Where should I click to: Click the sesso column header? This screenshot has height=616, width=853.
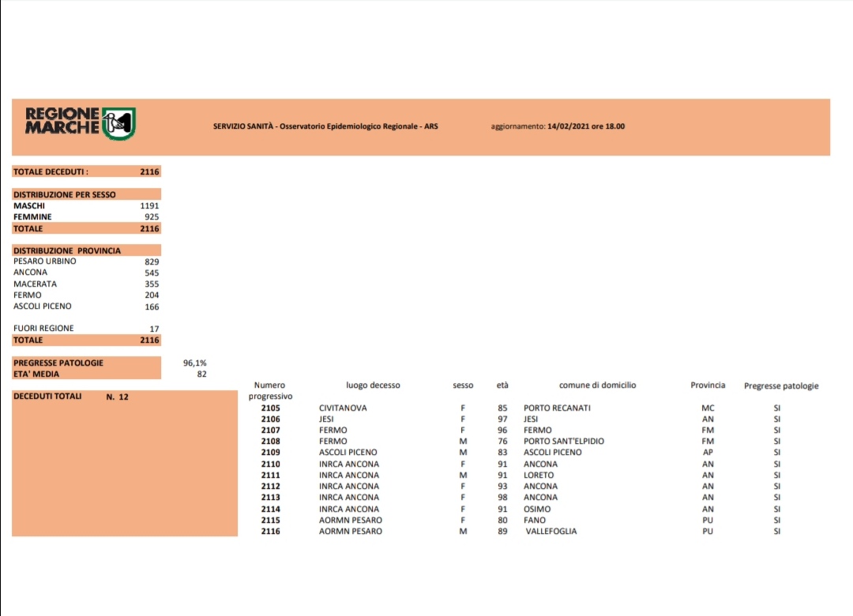coord(463,385)
